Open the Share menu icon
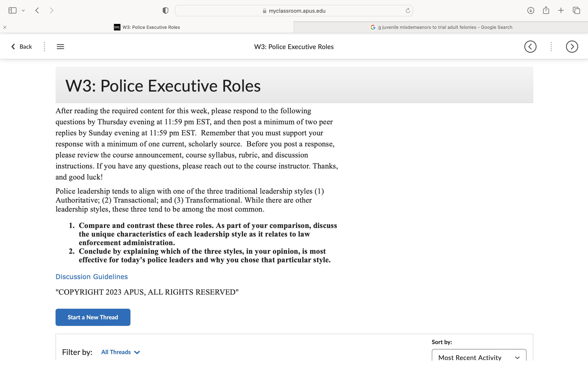This screenshot has height=368, width=588. tap(546, 10)
